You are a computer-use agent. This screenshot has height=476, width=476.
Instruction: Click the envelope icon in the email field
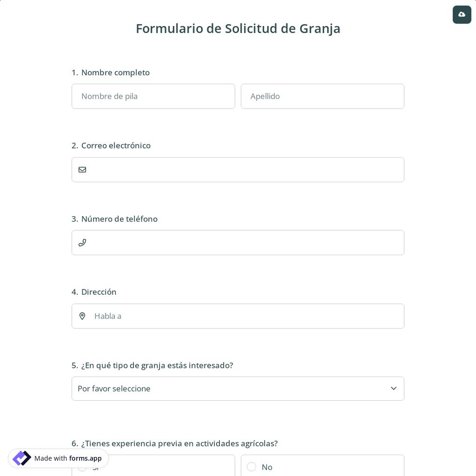click(x=82, y=169)
